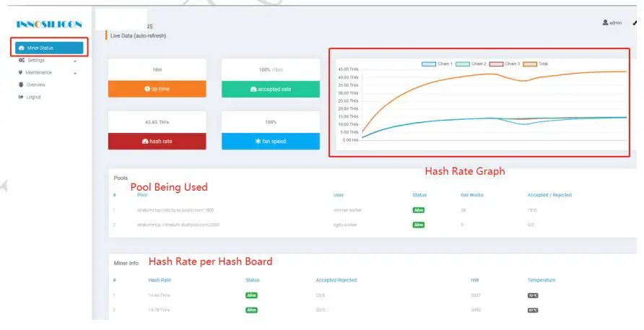Screen dimensions: 644x330
Task: Click the 0.00 H/s axis label on chart
Action: (x=350, y=140)
